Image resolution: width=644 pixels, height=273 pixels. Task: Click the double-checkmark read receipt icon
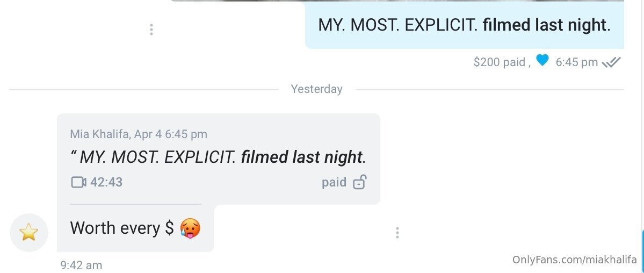(x=611, y=62)
